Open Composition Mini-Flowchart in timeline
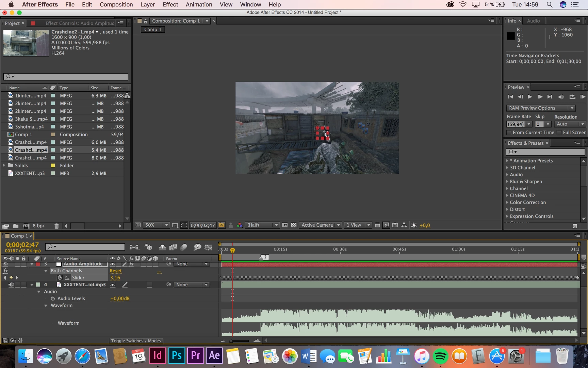The image size is (588, 368). point(134,247)
